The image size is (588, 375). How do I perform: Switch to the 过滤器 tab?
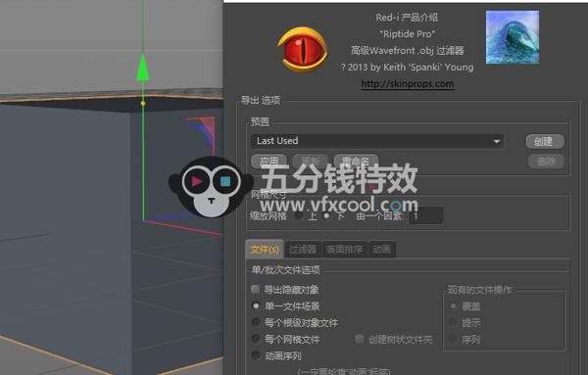coord(302,249)
